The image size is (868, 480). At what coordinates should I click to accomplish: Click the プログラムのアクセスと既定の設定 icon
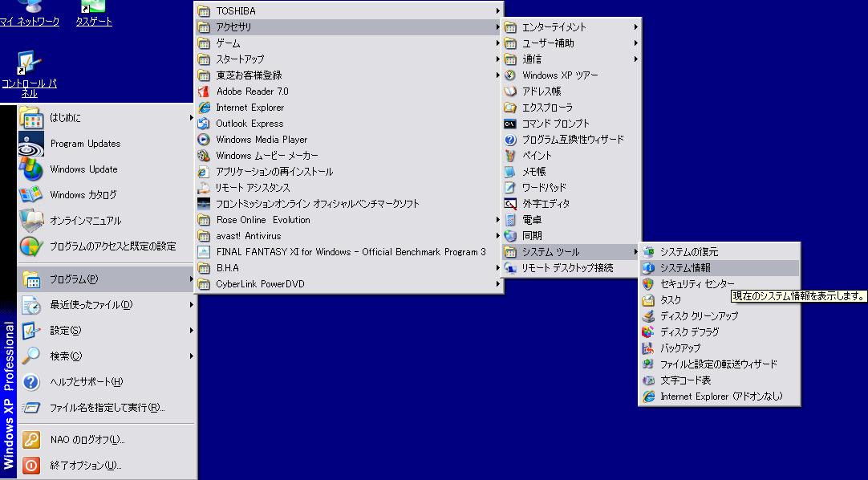point(31,246)
